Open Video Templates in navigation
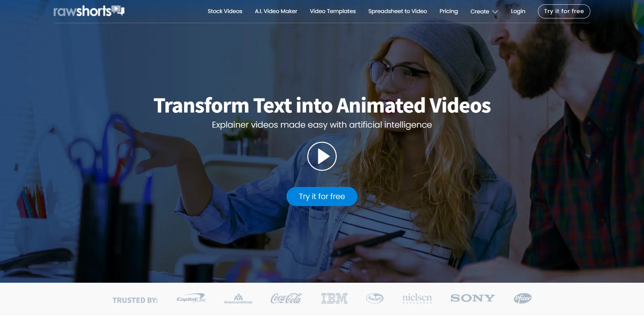Viewport: 644px width, 335px height. pyautogui.click(x=332, y=11)
